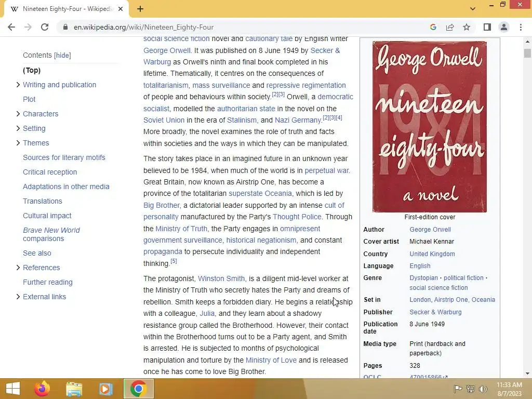Share this page using the share icon
The width and height of the screenshot is (532, 399).
coord(450,27)
